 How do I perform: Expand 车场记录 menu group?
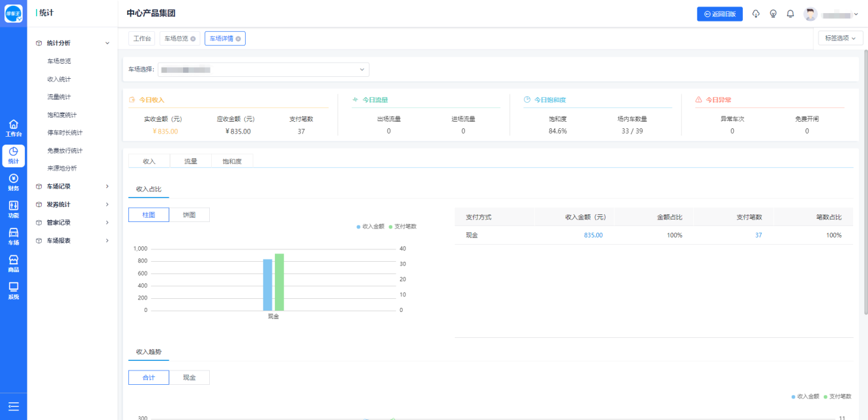72,186
